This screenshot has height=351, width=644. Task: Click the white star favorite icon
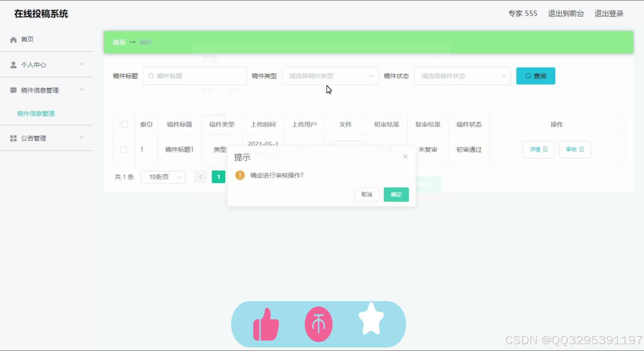point(371,318)
